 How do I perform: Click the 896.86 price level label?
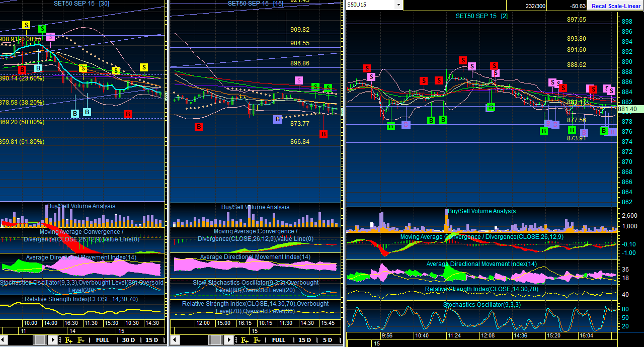point(300,63)
